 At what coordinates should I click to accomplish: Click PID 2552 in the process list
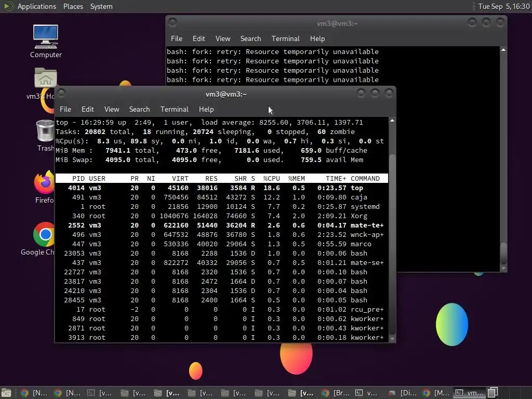(x=76, y=225)
